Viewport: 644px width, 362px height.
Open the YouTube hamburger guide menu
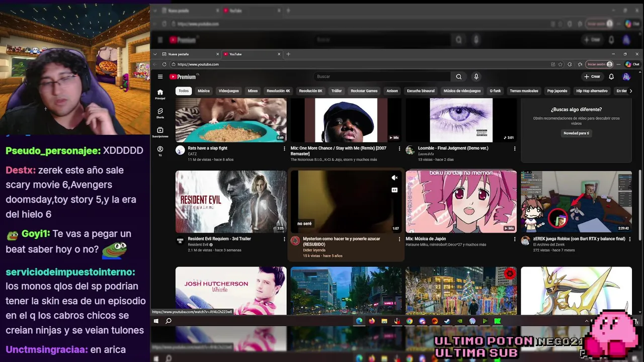tap(160, 77)
